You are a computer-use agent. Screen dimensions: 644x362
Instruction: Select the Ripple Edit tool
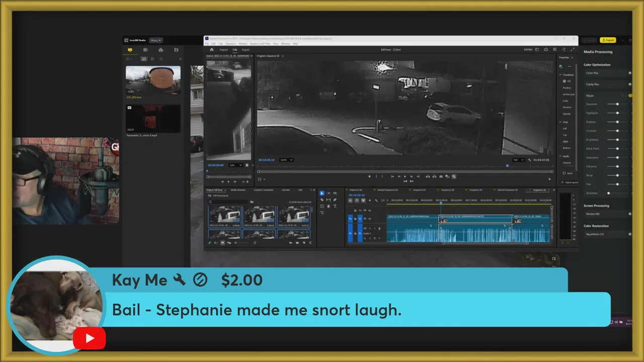(x=335, y=193)
